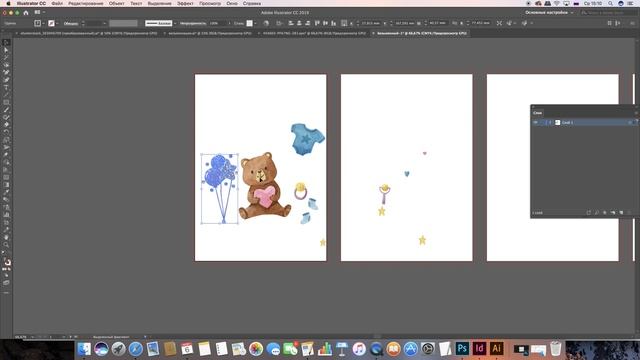This screenshot has width=640, height=360.
Task: Click the horizontal align left button
Action: click(291, 23)
